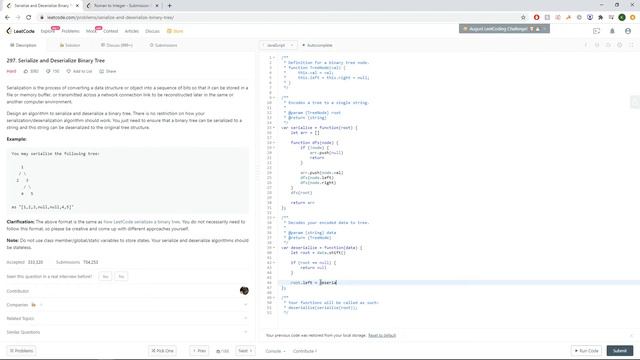Click the thumbs-down dislike icon

(x=48, y=71)
